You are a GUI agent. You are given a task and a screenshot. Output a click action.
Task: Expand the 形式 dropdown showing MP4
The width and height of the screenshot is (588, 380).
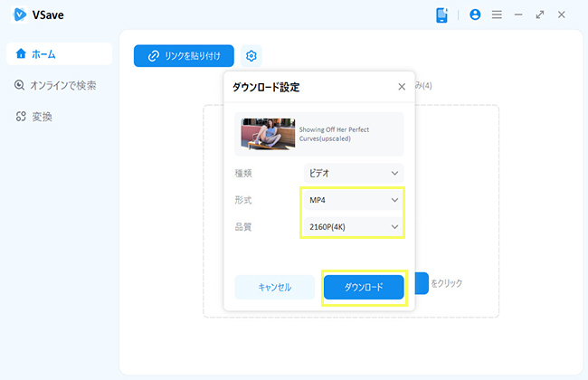[353, 199]
